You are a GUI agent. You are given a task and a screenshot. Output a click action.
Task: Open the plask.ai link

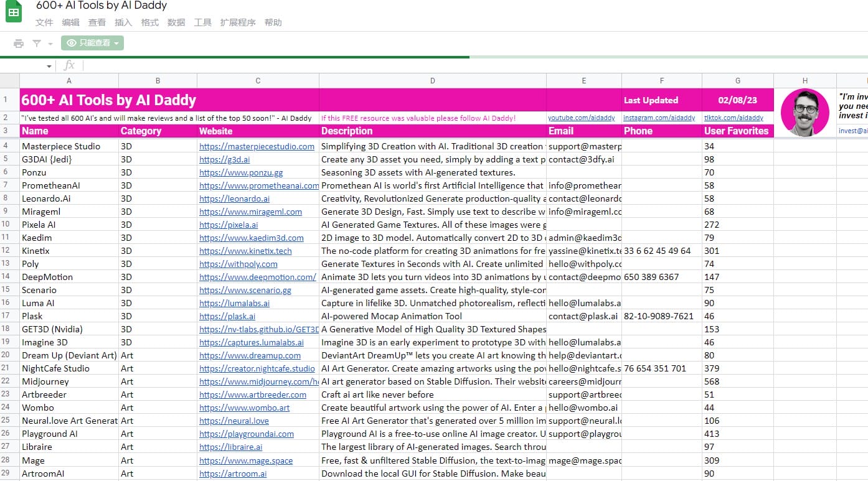point(227,316)
